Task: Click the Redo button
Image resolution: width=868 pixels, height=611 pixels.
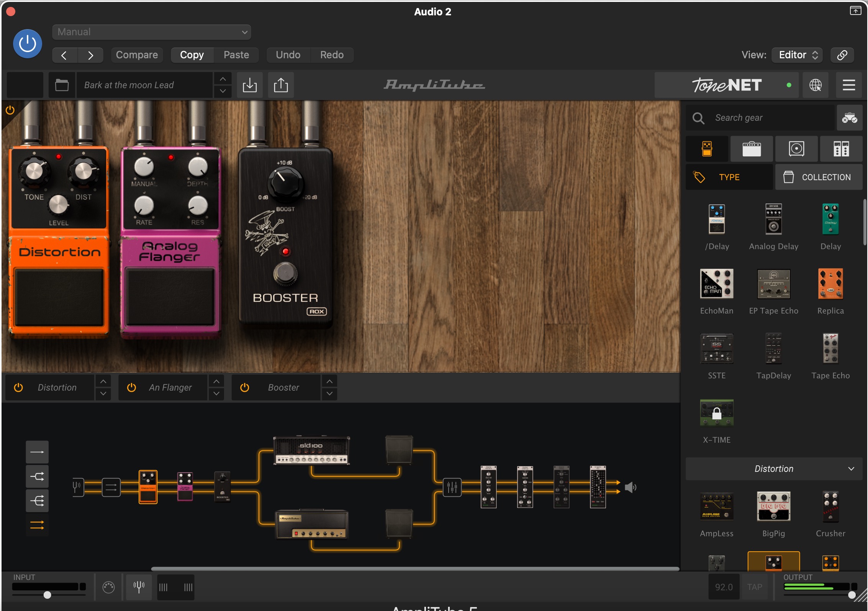Action: point(332,55)
